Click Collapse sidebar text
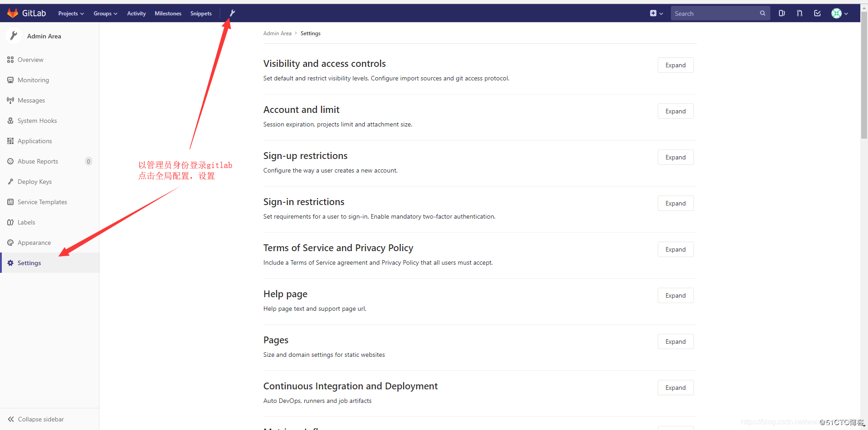868x430 pixels. point(41,419)
